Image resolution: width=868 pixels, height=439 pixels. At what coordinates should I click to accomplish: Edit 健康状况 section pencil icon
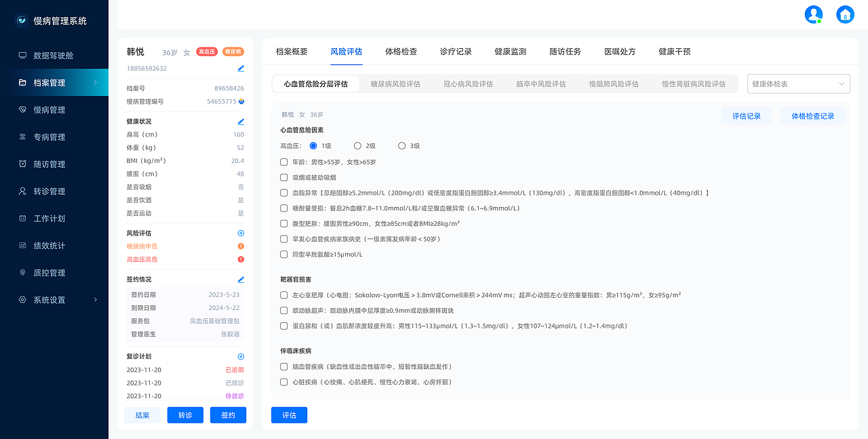pyautogui.click(x=241, y=122)
